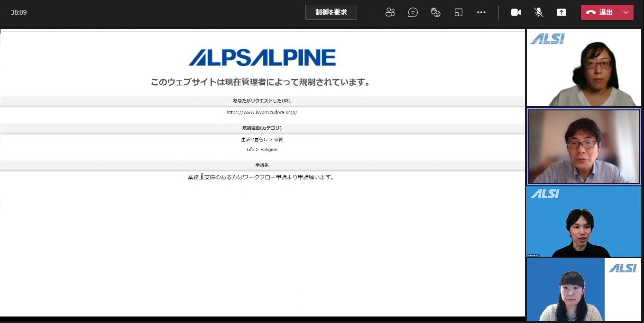Click the ALPSALPINE logo
Image resolution: width=644 pixels, height=323 pixels.
tap(262, 57)
